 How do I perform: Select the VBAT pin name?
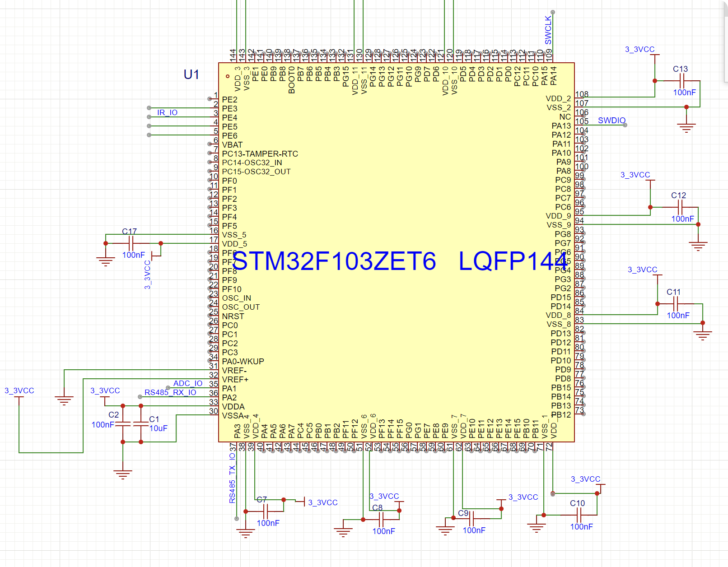coord(232,145)
